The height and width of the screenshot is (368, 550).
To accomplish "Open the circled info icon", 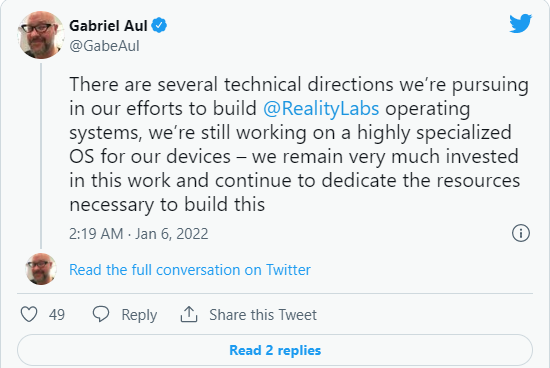I will click(x=521, y=233).
